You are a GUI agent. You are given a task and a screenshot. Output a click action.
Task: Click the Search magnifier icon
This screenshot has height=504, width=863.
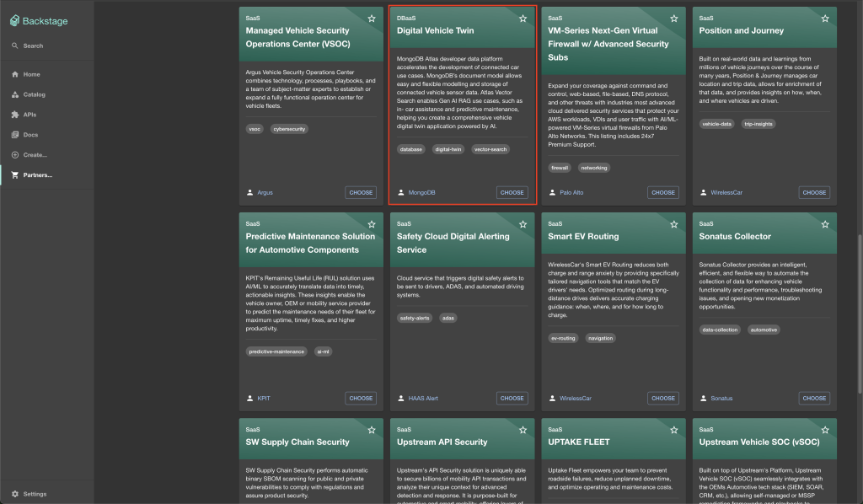(13, 45)
